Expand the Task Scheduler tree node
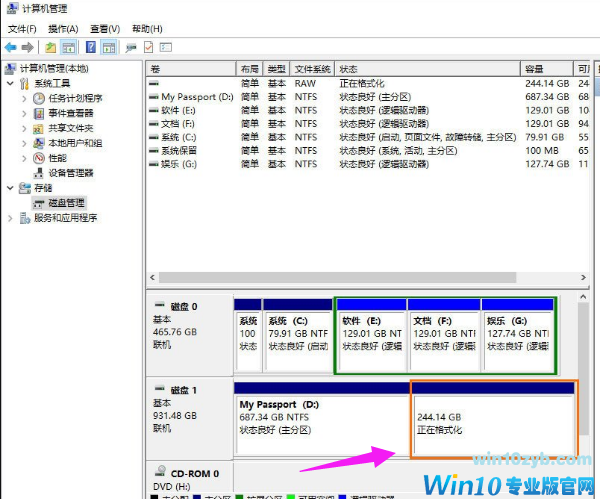This screenshot has height=499, width=600. coord(25,98)
